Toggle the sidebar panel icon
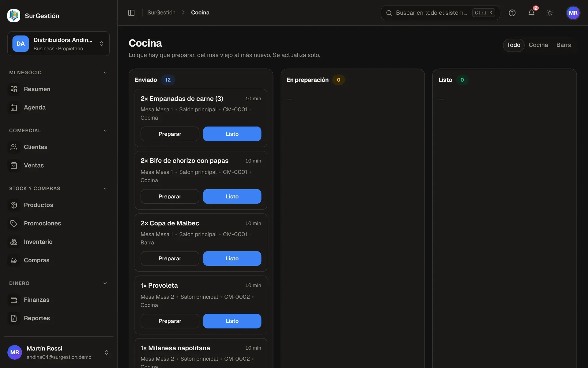Image resolution: width=588 pixels, height=368 pixels. (131, 13)
